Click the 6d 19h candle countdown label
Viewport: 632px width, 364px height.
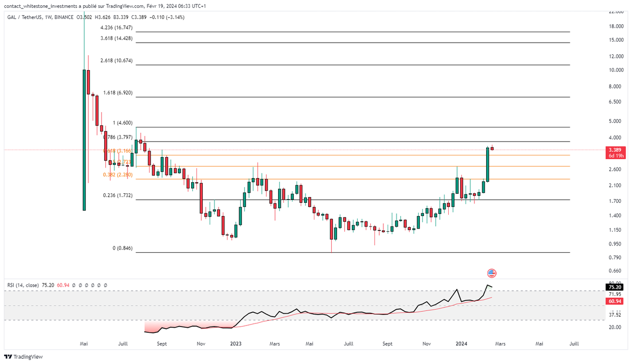(x=616, y=156)
